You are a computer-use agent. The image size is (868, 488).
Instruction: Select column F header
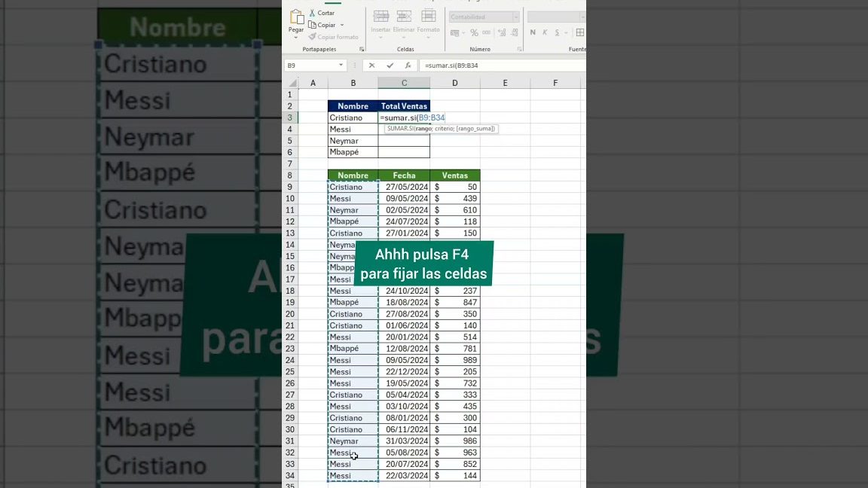(555, 83)
